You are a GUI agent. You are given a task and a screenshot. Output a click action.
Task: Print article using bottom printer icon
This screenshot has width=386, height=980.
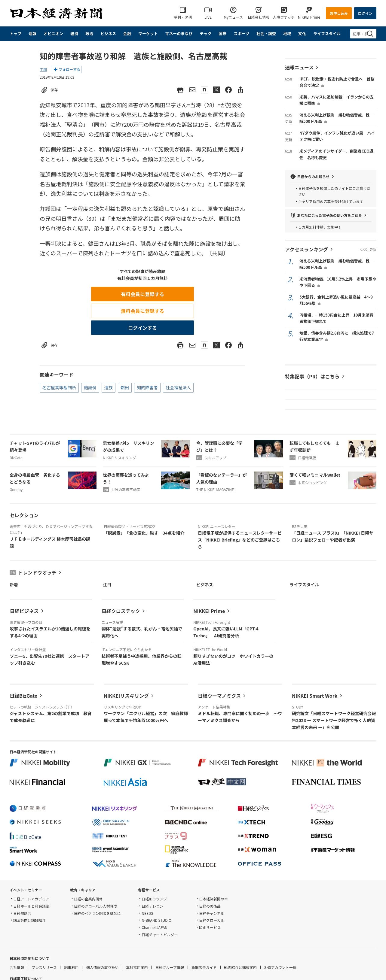click(180, 345)
